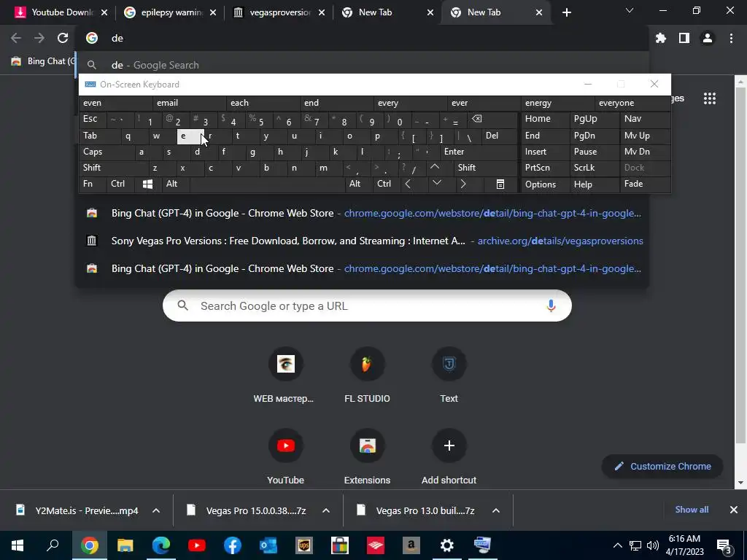Screen dimensions: 747x560
Task: Click the context menu key on the On-Screen Keyboard
Action: (x=500, y=184)
